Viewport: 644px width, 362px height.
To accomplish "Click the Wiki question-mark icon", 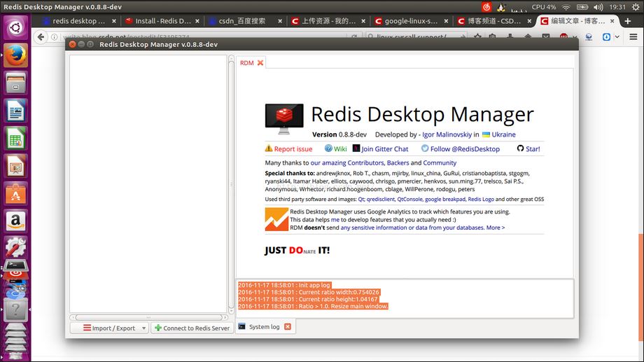I will (x=328, y=148).
